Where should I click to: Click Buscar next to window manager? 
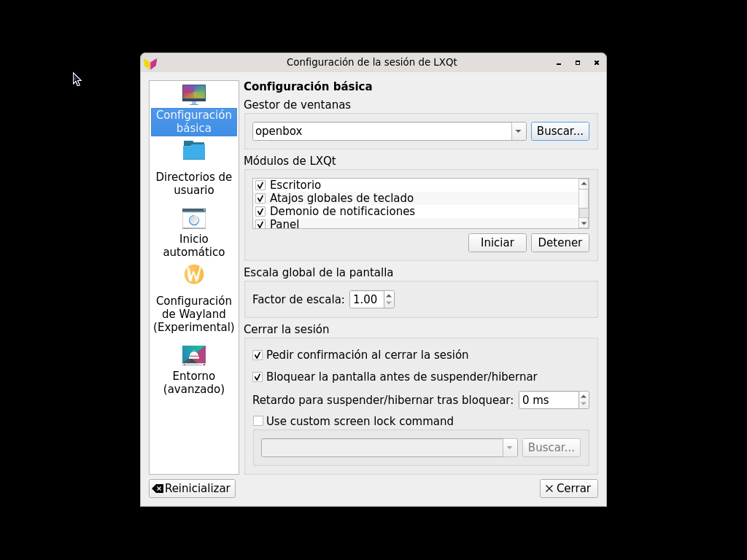(560, 131)
